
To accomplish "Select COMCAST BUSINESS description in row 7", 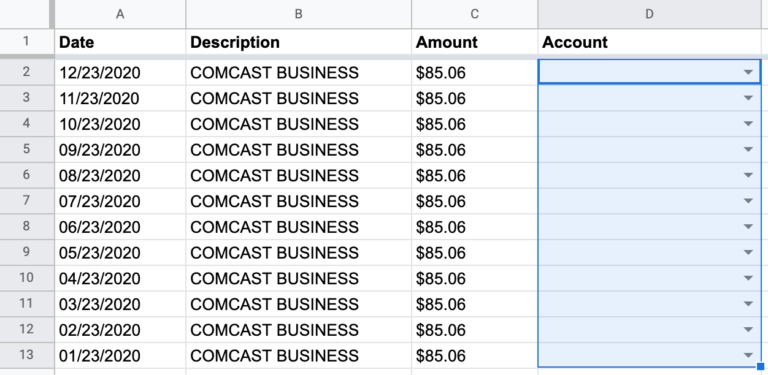I will (x=298, y=201).
